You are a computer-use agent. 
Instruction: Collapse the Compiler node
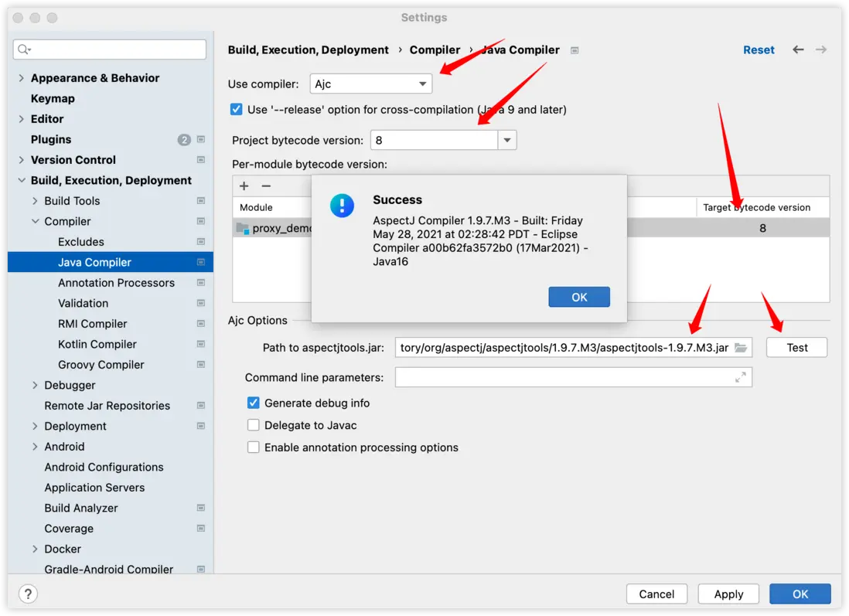pos(35,221)
